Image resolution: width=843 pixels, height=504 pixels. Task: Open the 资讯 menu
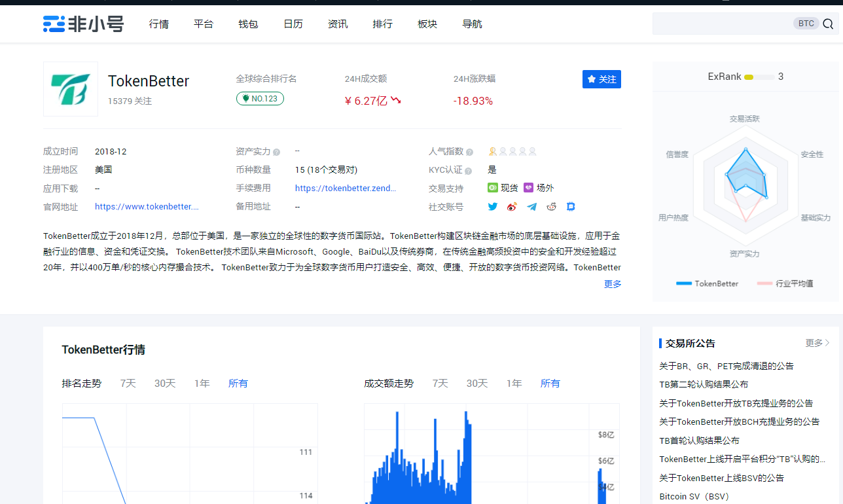click(338, 24)
